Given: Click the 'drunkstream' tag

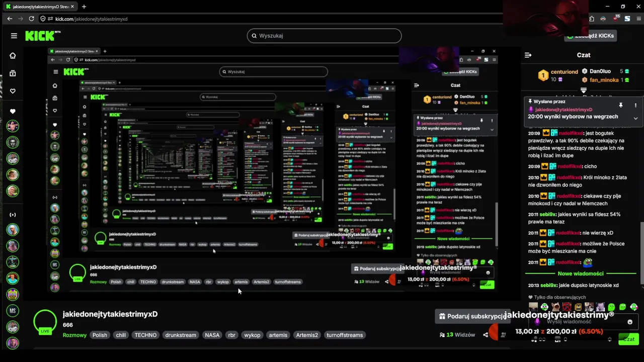Looking at the screenshot, I should [181, 335].
